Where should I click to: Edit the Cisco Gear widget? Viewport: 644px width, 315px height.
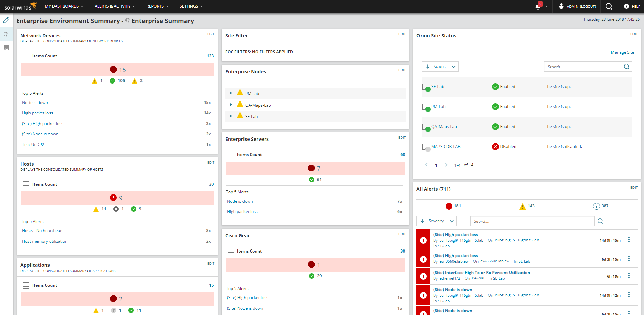coord(402,234)
